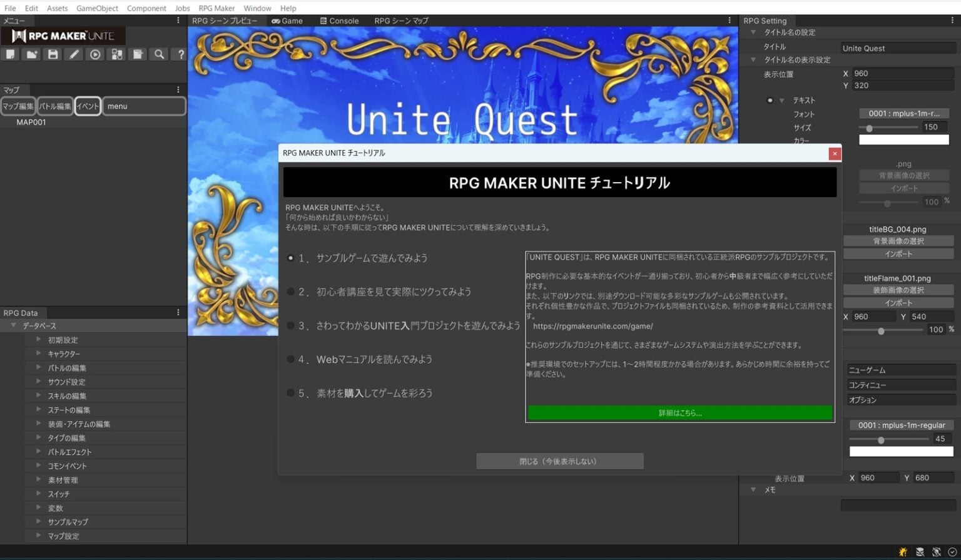Select radio option 5 素材を購入してゲームを彩ろう
The image size is (961, 560).
coord(290,393)
